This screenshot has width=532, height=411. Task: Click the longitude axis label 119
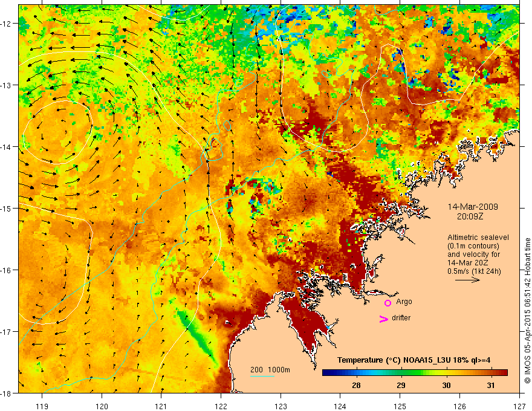(42, 406)
